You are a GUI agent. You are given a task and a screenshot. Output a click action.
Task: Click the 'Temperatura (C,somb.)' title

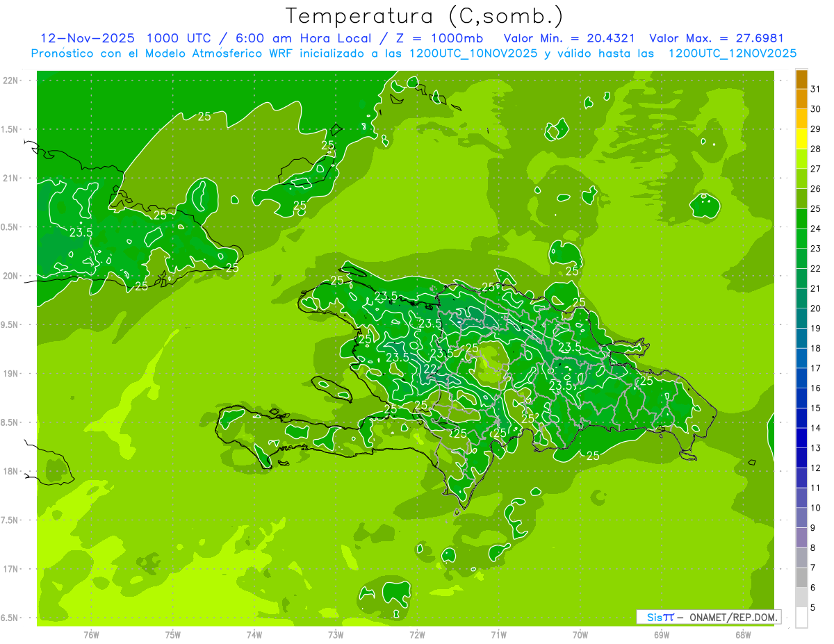[425, 17]
